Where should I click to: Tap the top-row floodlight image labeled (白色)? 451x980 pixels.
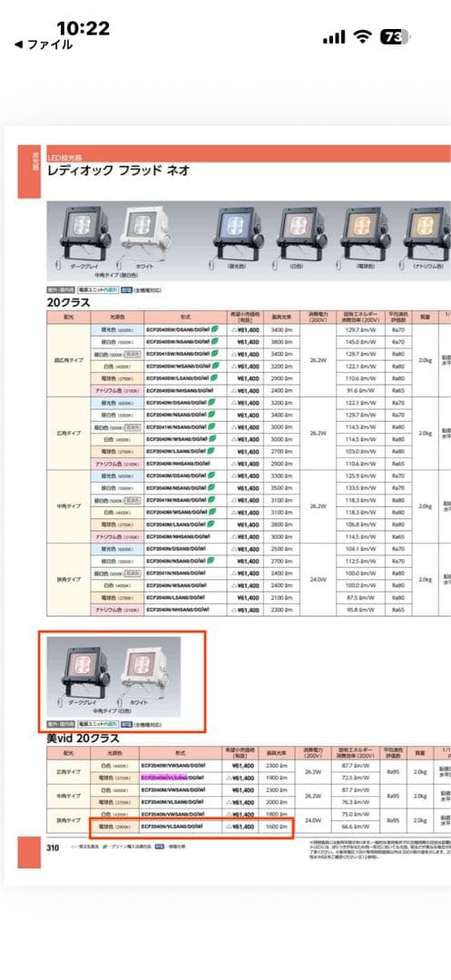[301, 235]
